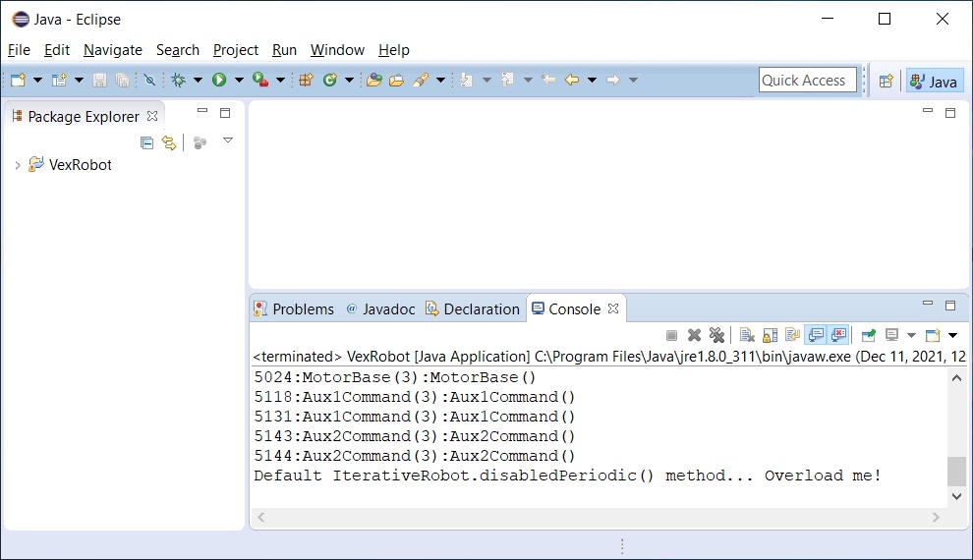The width and height of the screenshot is (973, 560).
Task: Switch to the Declaration tab
Action: [x=473, y=308]
